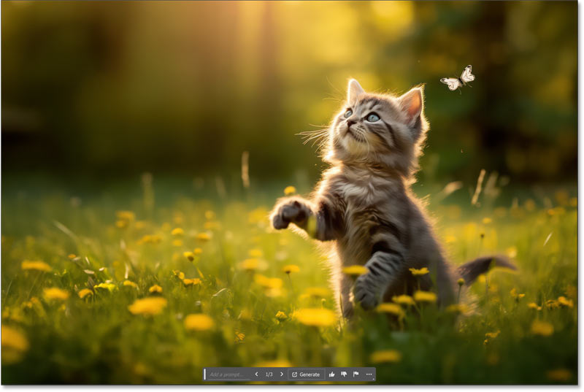Image resolution: width=584 pixels, height=392 pixels.
Task: Go to the next generated variation
Action: coord(282,374)
